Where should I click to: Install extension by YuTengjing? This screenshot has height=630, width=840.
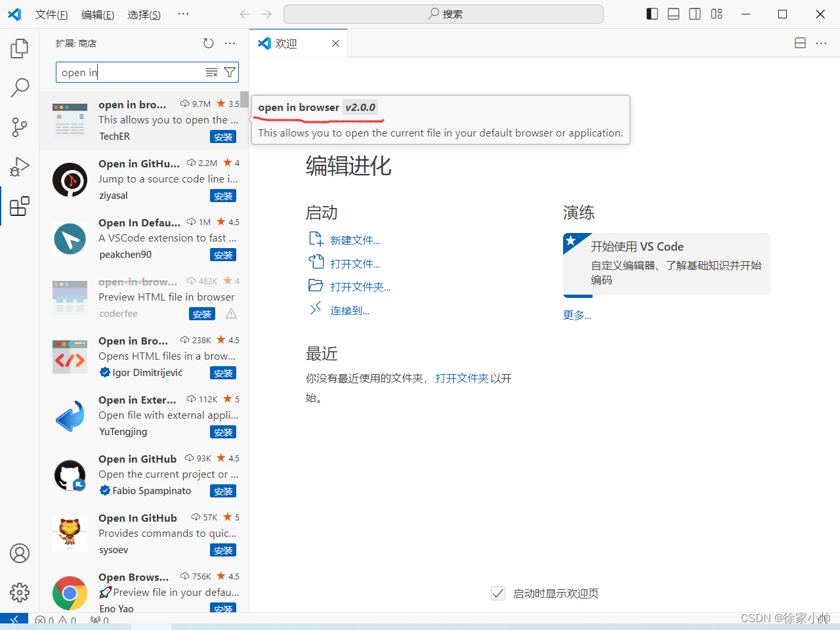coord(223,432)
